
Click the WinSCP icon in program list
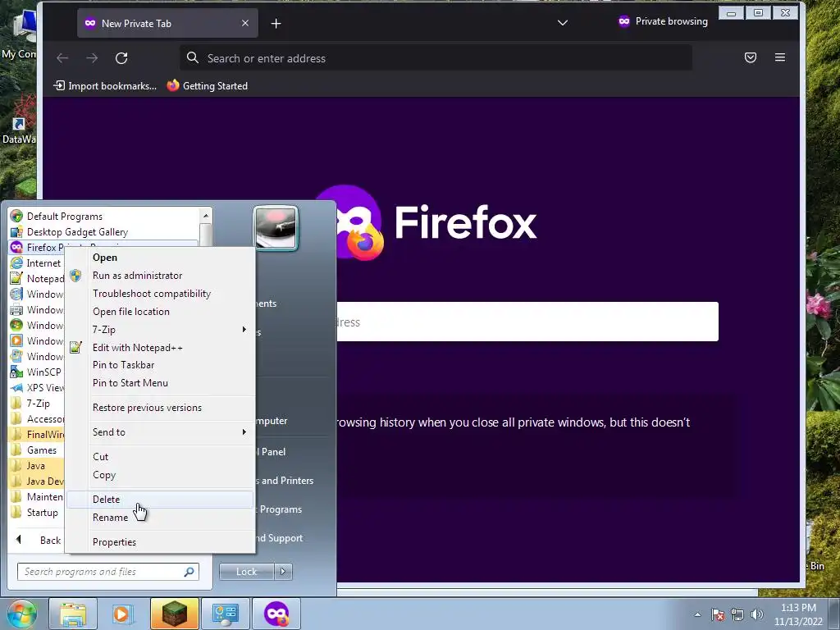pyautogui.click(x=16, y=372)
